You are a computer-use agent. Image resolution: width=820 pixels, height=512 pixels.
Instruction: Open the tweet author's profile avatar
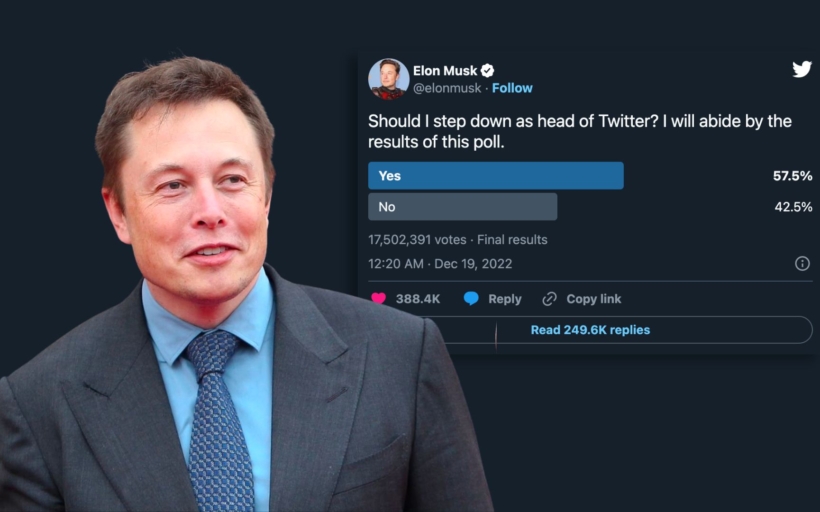[388, 79]
